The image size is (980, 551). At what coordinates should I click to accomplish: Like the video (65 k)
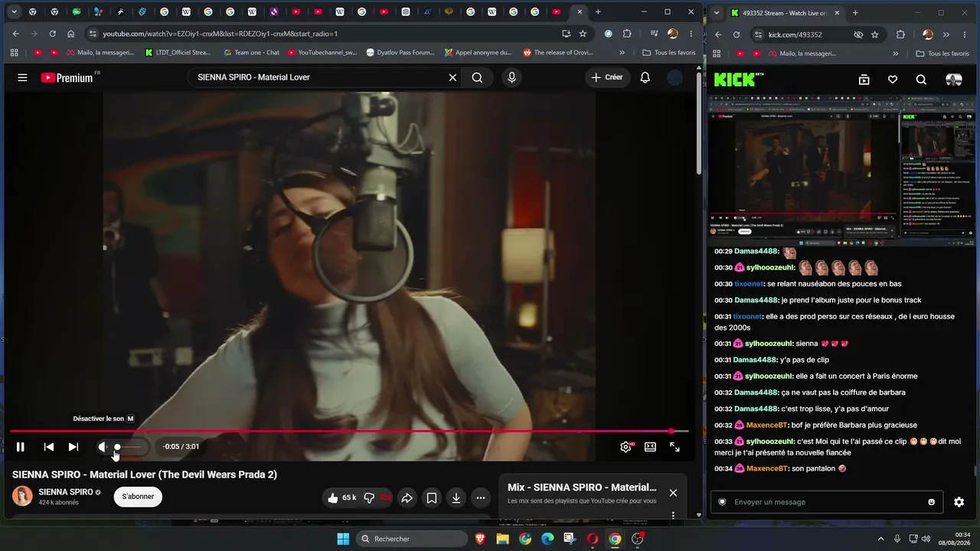pyautogui.click(x=341, y=498)
